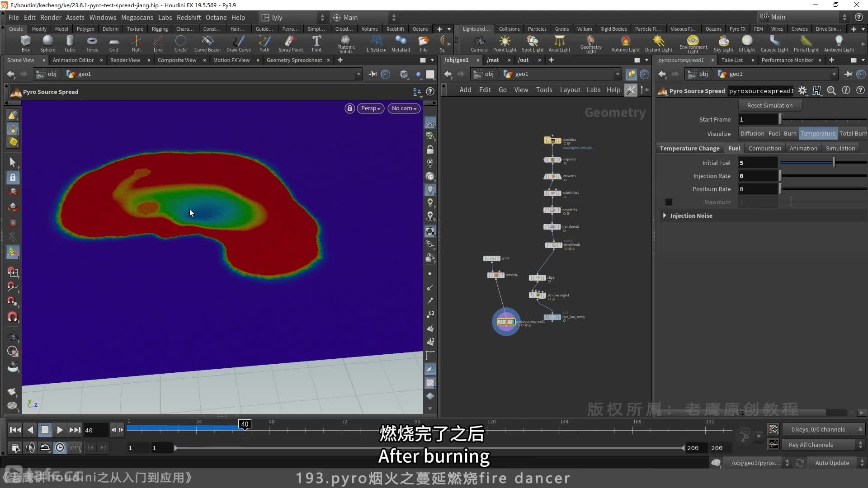Expand Combustion settings panel
This screenshot has width=868, height=488.
click(765, 148)
